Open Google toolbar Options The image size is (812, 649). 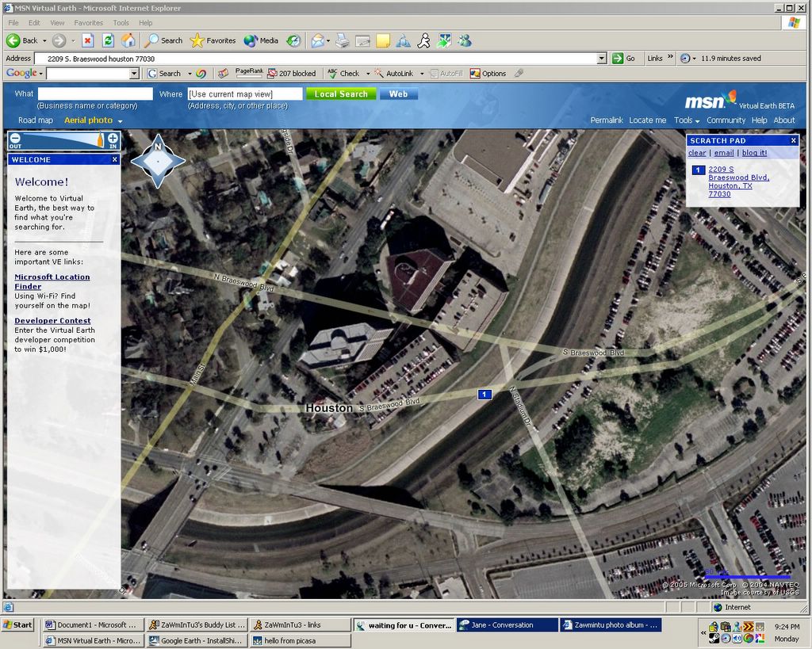(x=488, y=74)
